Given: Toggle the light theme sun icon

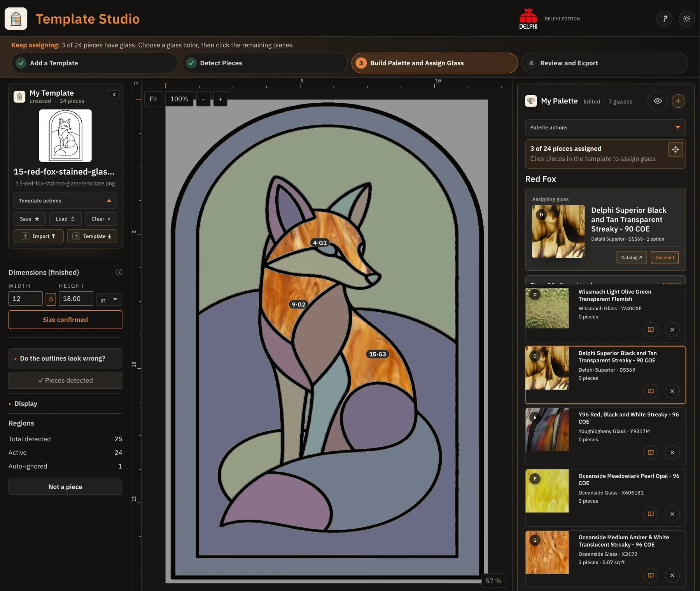Looking at the screenshot, I should coord(687,19).
